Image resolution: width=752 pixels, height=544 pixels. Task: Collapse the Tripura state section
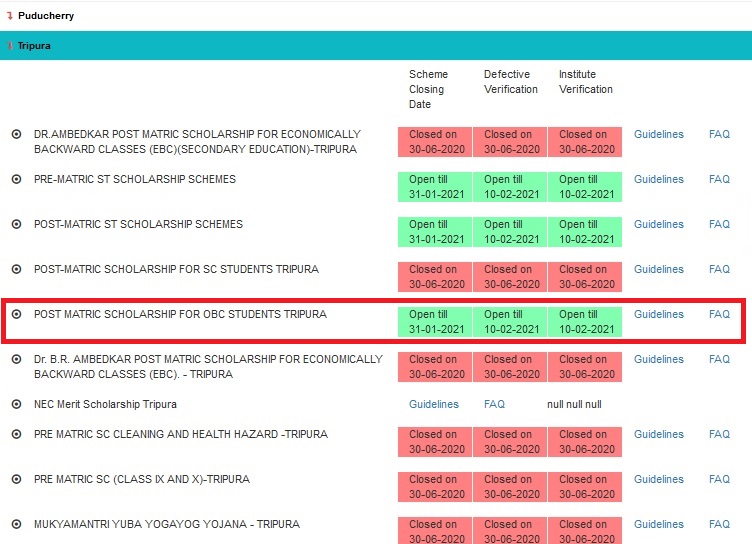click(x=376, y=46)
